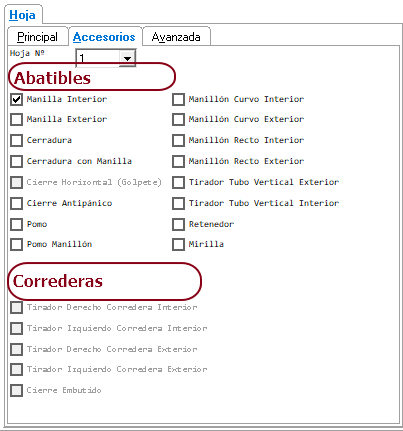This screenshot has height=431, width=403.
Task: Check the Retenedor option
Action: coord(178,224)
